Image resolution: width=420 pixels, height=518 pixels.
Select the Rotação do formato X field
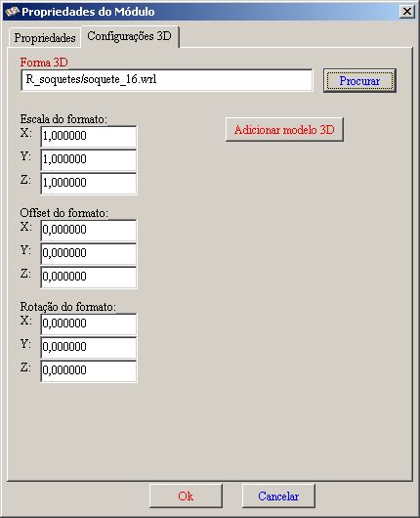89,324
